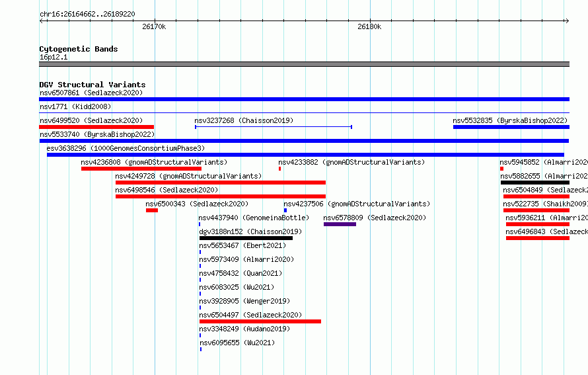This screenshot has width=588, height=375.
Task: Click nsv5973409 (Almarri2020) label
Action: 246,259
